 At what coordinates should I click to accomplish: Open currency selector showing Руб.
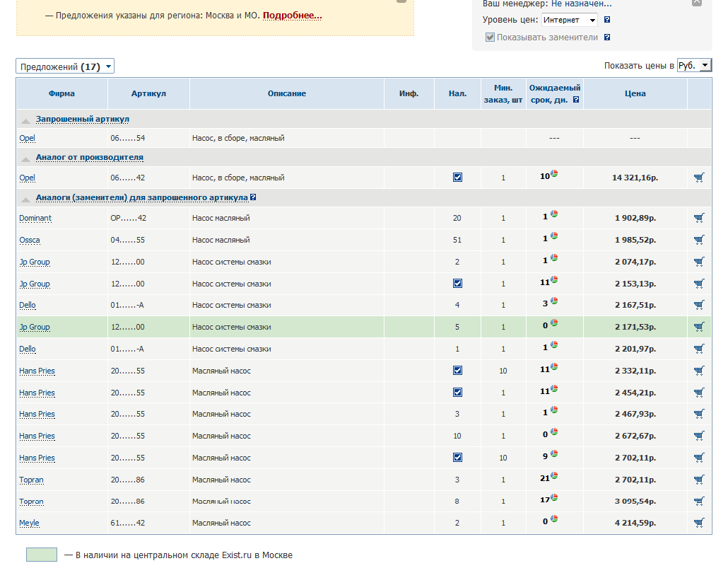694,66
